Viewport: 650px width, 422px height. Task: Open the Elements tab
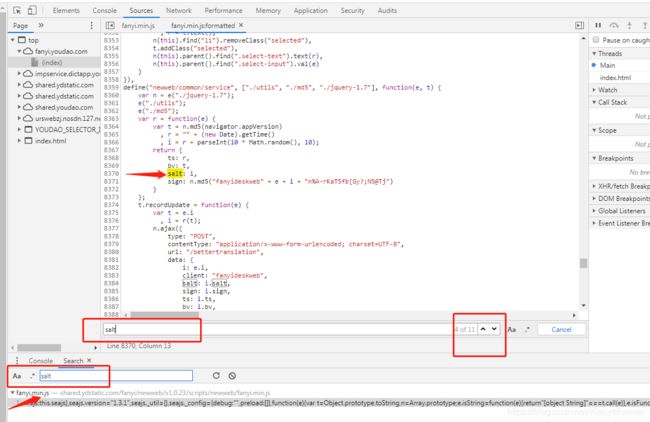click(x=66, y=11)
